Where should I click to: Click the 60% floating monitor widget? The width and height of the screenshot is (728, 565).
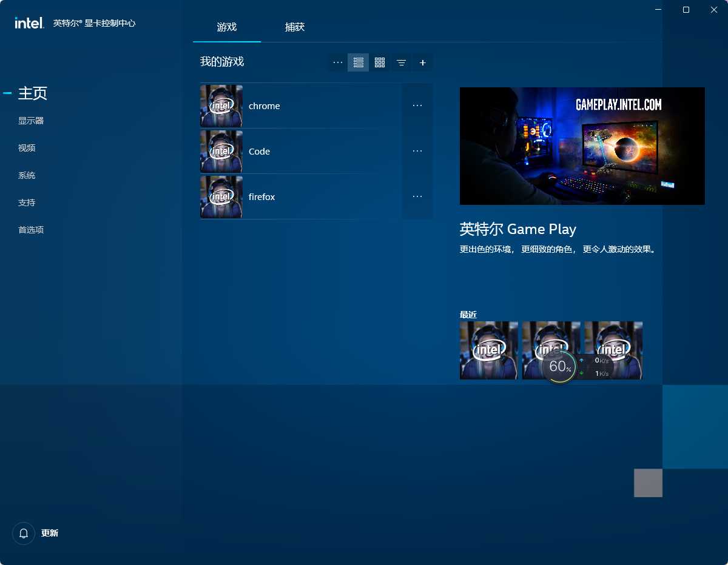(559, 367)
